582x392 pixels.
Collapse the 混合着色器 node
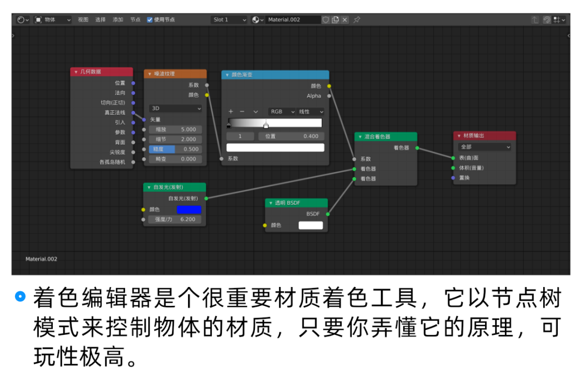pyautogui.click(x=360, y=137)
